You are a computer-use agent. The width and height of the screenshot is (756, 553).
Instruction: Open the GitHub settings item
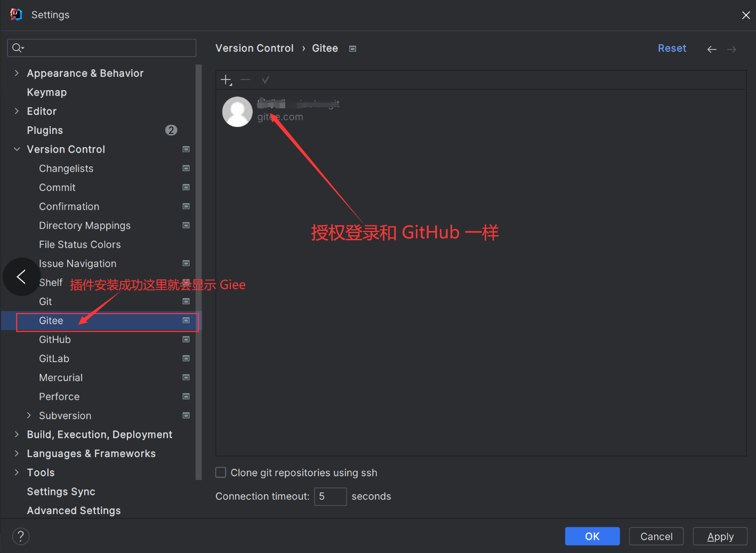click(55, 340)
